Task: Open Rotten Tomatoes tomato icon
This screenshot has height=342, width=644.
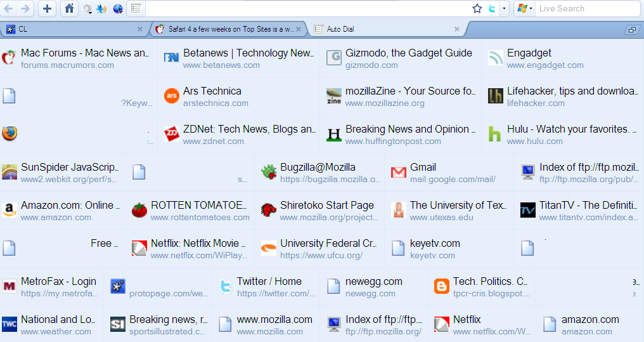Action: 139,210
